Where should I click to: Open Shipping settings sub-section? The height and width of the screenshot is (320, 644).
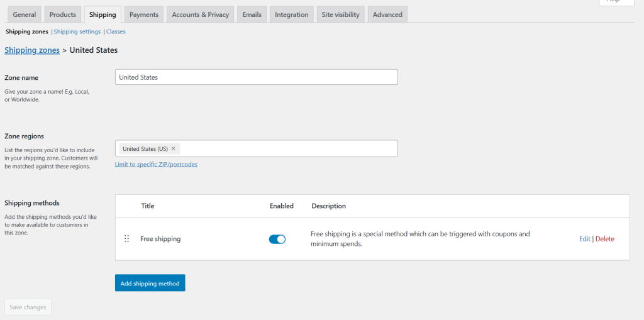click(77, 31)
